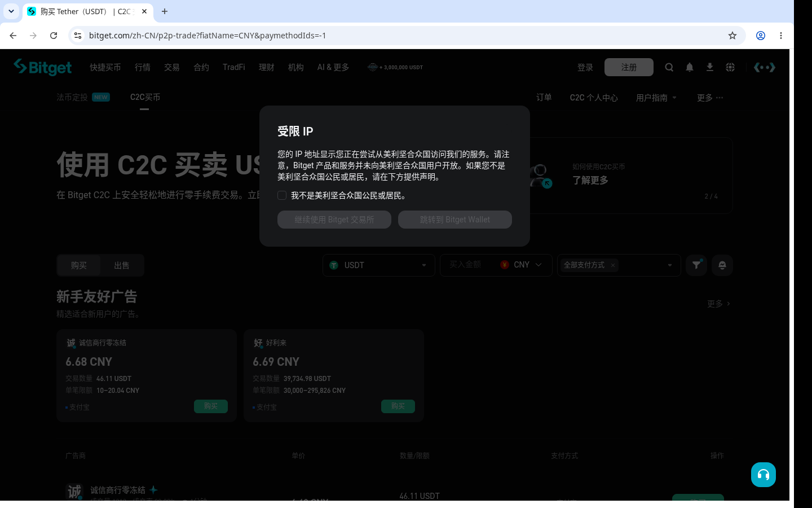Click the Bitget logo
The image size is (812, 508).
[43, 67]
